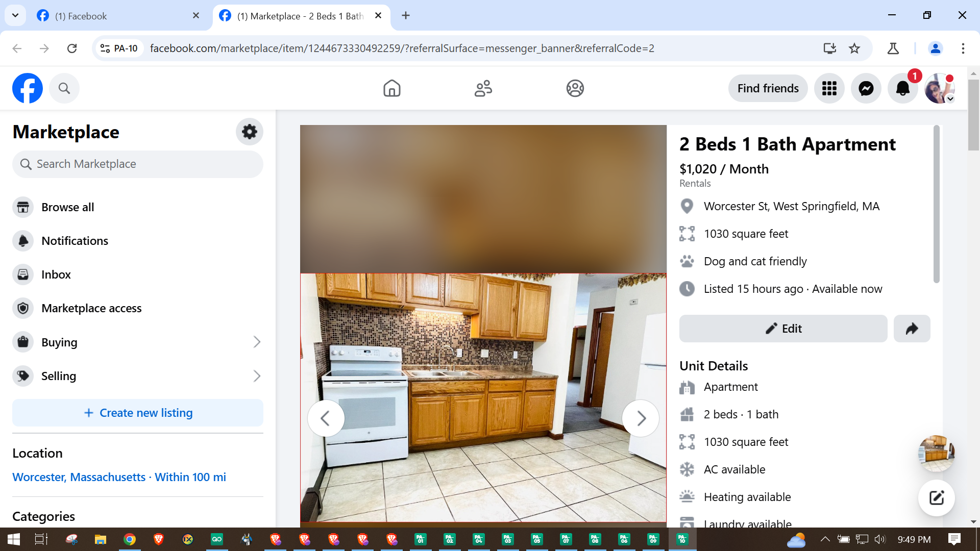Open the Messenger icon in header
The image size is (980, 551).
pos(866,89)
